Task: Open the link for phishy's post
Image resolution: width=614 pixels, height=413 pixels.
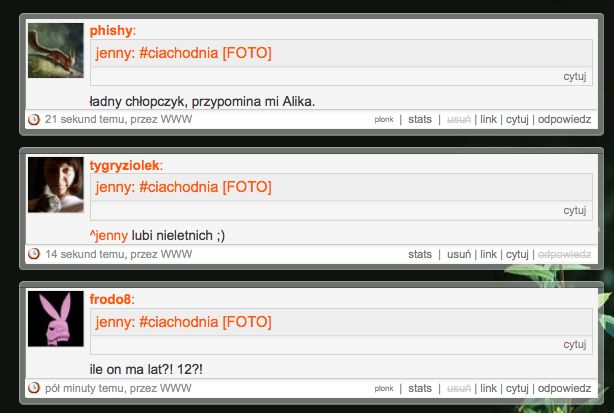Action: click(488, 119)
